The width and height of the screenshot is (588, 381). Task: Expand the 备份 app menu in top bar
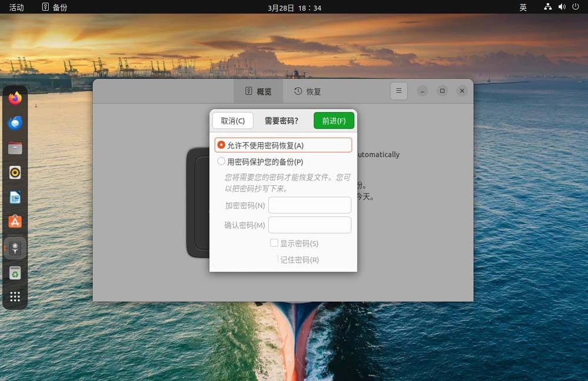pos(55,7)
